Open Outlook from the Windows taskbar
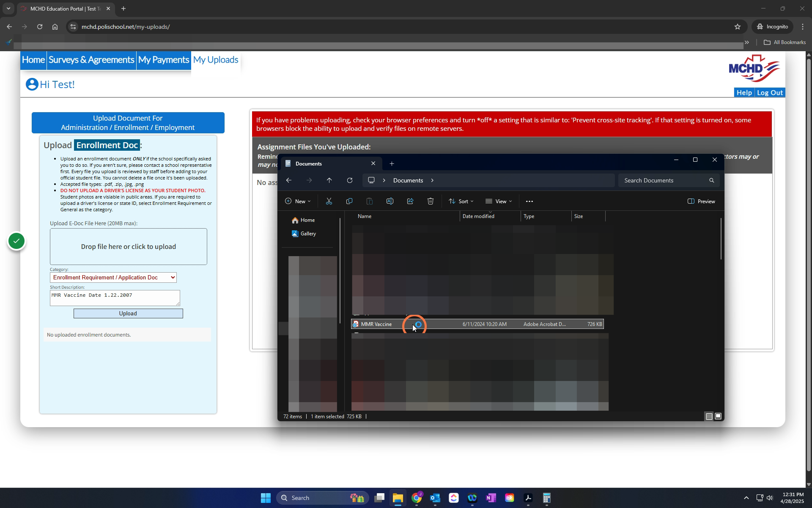Viewport: 812px width, 508px height. 435,498
